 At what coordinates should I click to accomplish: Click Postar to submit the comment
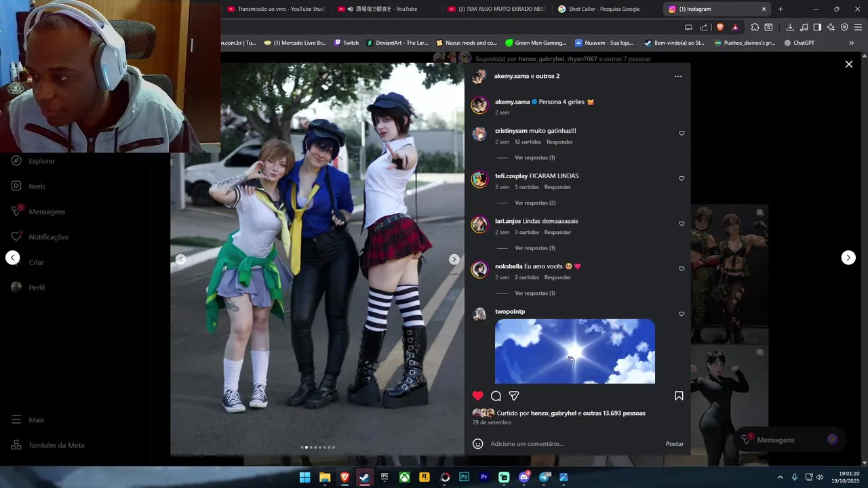pyautogui.click(x=674, y=444)
